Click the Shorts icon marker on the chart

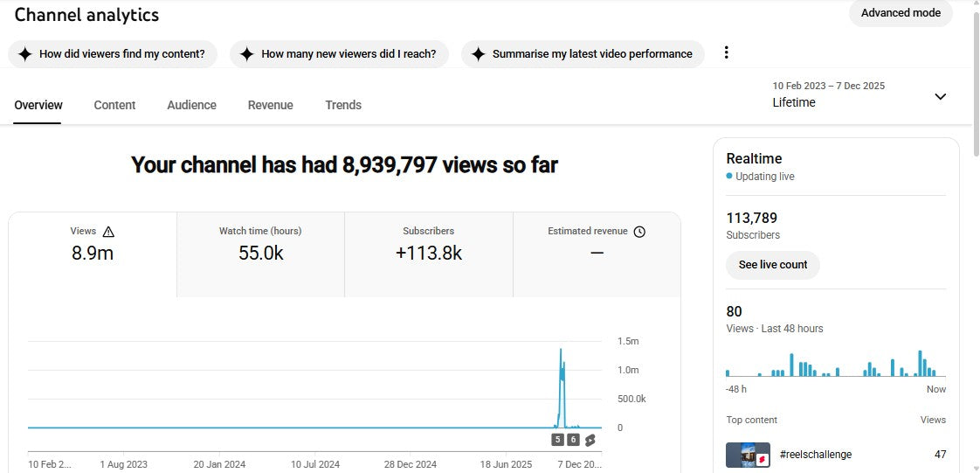point(590,440)
